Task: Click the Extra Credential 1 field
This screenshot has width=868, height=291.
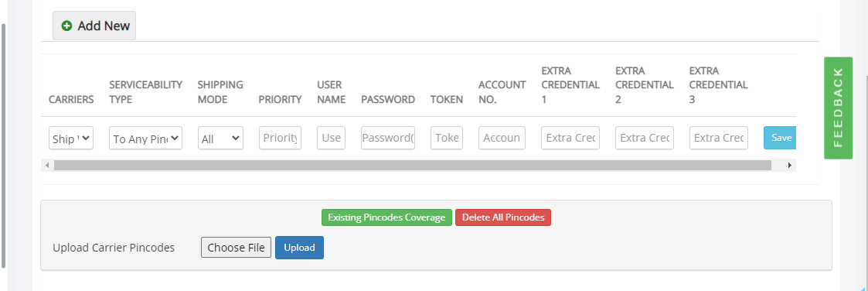Action: [570, 138]
